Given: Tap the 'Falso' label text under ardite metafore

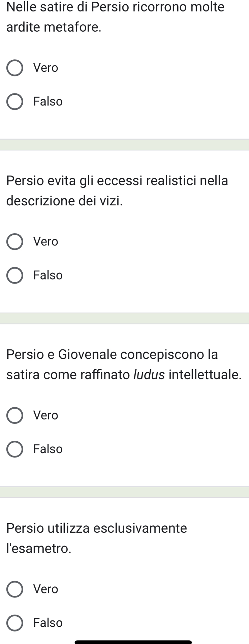Looking at the screenshot, I should coord(48,102).
